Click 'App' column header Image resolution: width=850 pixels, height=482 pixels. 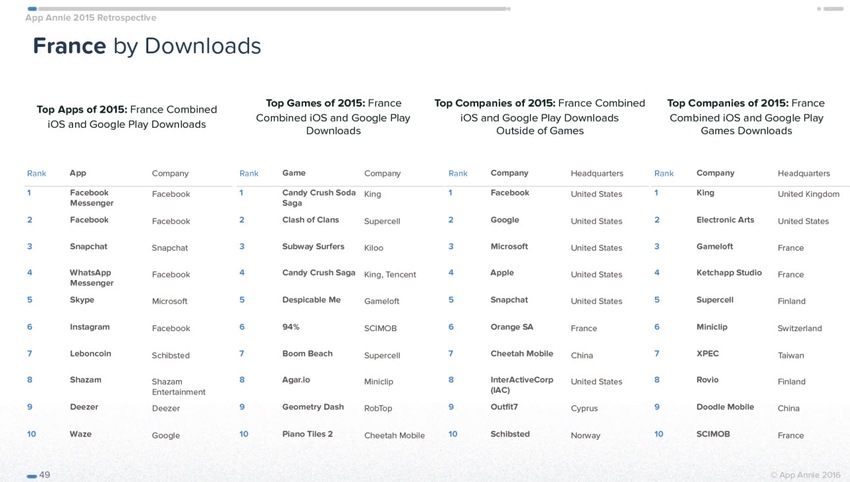coord(78,173)
